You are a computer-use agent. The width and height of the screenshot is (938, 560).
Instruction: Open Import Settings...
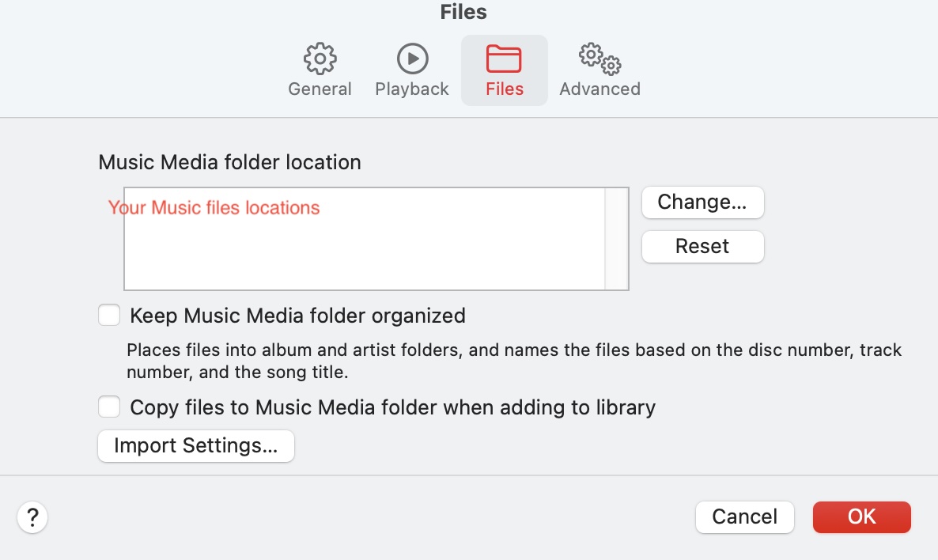[196, 446]
